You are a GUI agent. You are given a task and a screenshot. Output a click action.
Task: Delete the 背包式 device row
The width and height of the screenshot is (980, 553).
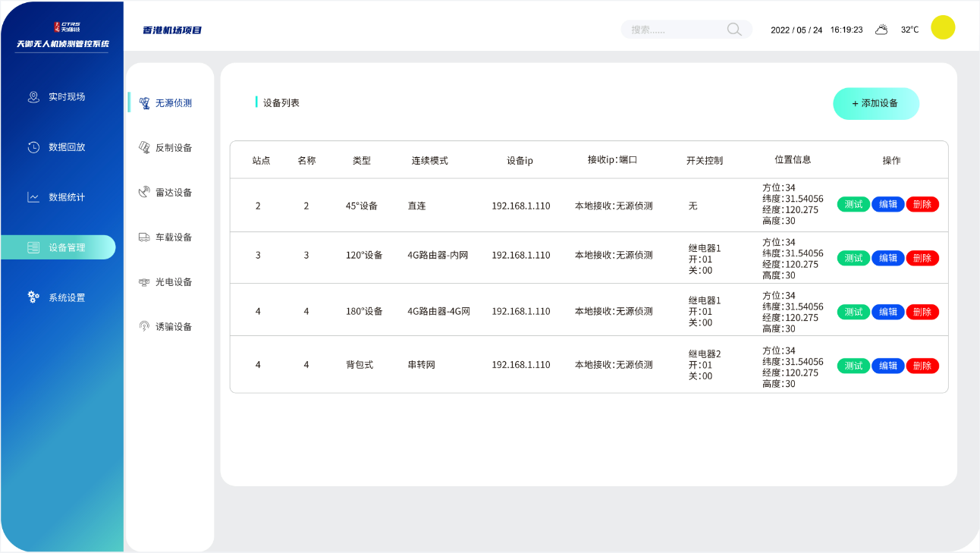point(922,366)
